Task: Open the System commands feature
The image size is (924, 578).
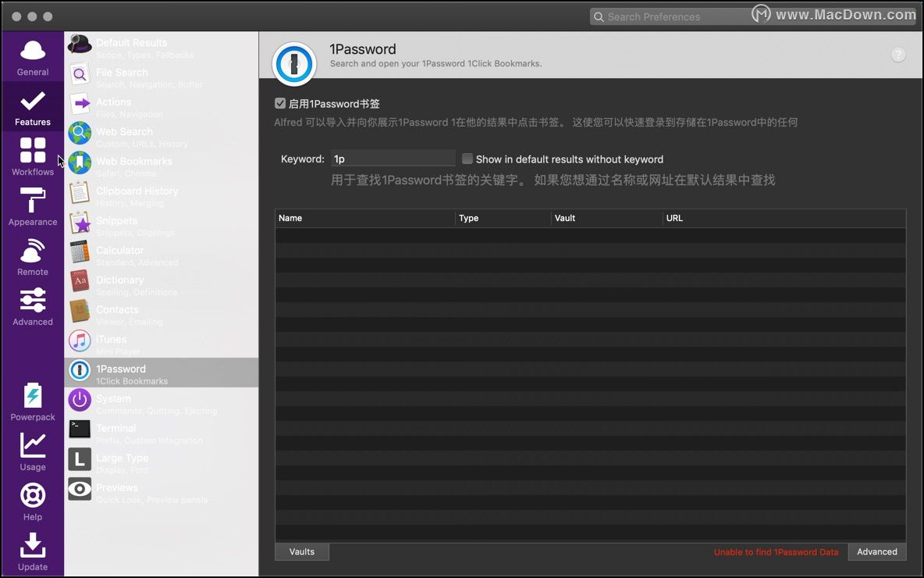Action: pyautogui.click(x=161, y=401)
